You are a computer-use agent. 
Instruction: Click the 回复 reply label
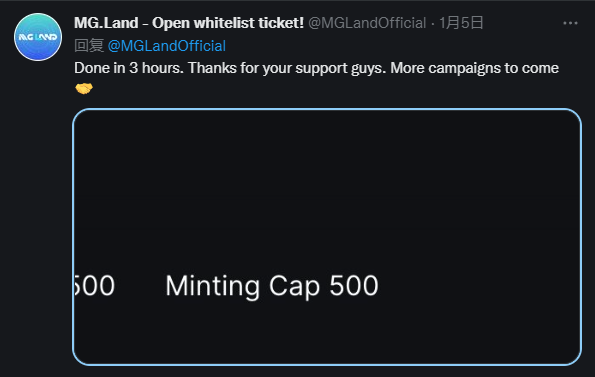pyautogui.click(x=89, y=46)
